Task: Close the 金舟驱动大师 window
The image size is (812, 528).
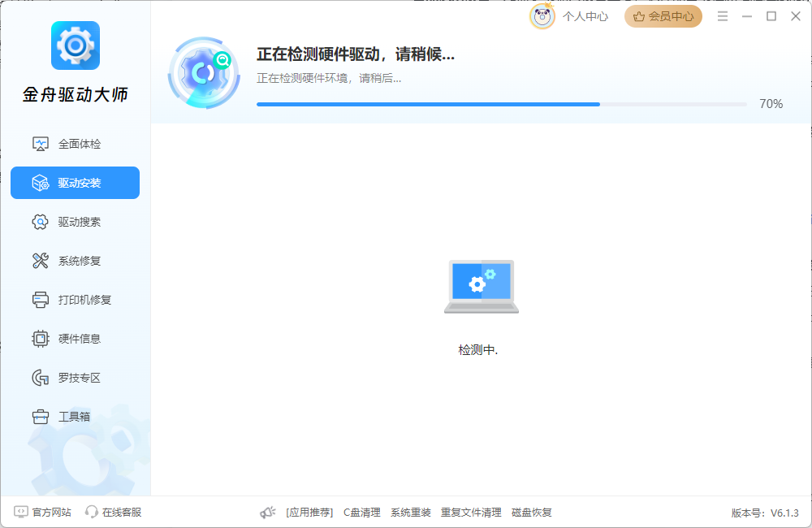Action: click(796, 16)
